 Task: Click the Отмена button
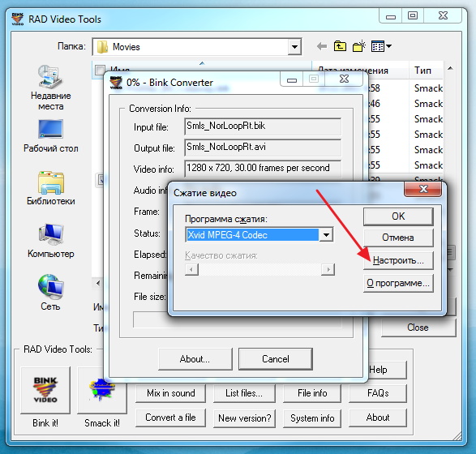point(398,238)
